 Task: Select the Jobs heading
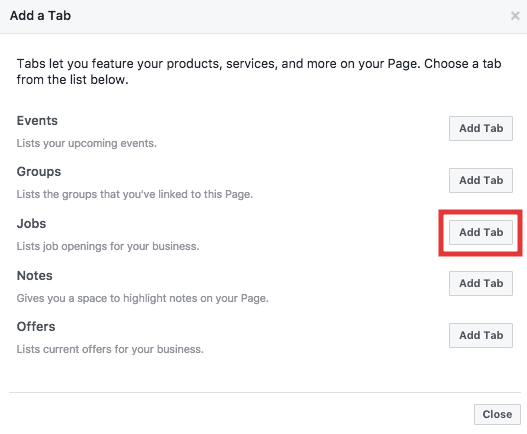pos(31,224)
